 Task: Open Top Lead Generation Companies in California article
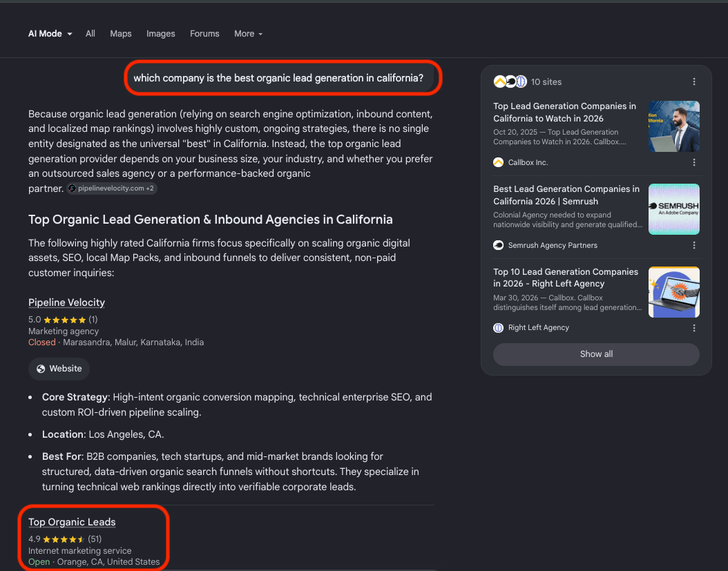pyautogui.click(x=564, y=113)
